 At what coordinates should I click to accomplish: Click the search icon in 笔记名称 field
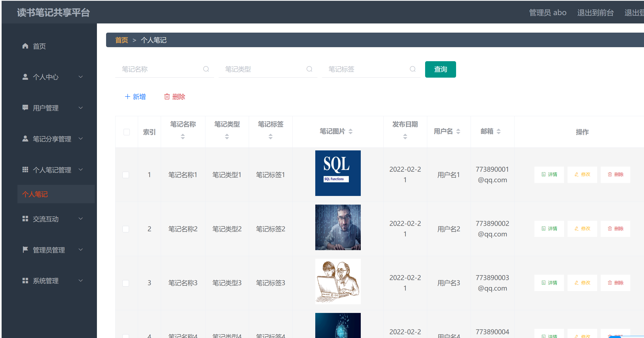coord(206,69)
